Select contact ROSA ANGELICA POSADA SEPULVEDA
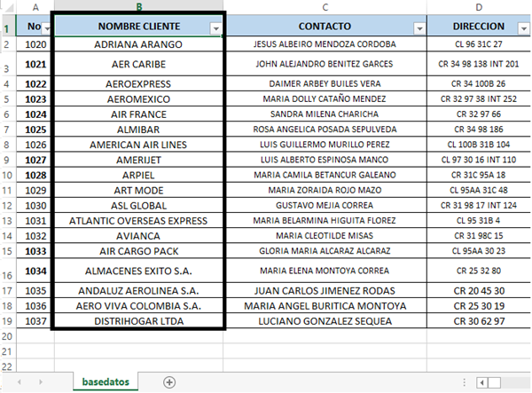 [325, 130]
